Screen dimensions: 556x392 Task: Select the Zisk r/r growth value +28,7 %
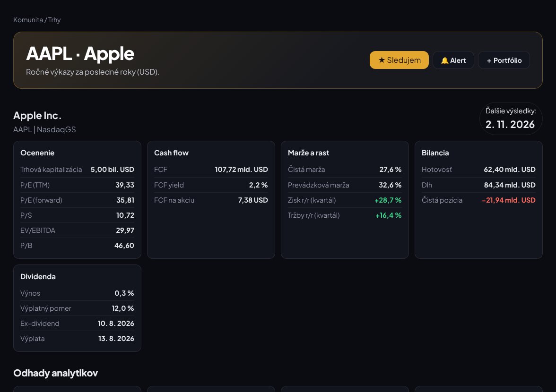pyautogui.click(x=388, y=200)
